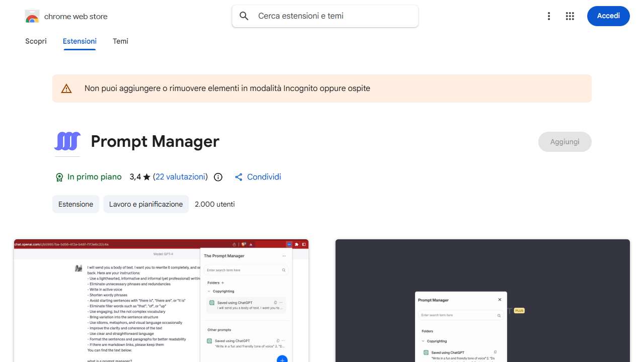Switch to the Scopri tab
The image size is (644, 362).
pyautogui.click(x=36, y=41)
